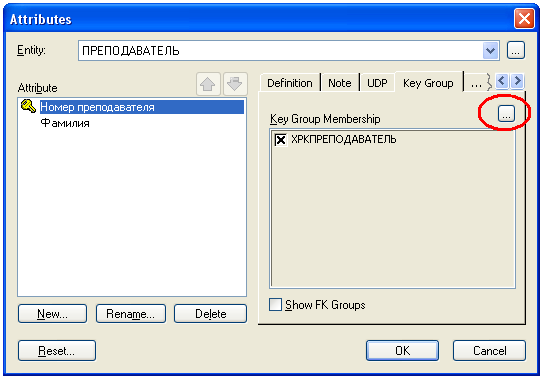Open the UDP tab
The height and width of the screenshot is (379, 542).
click(x=377, y=83)
